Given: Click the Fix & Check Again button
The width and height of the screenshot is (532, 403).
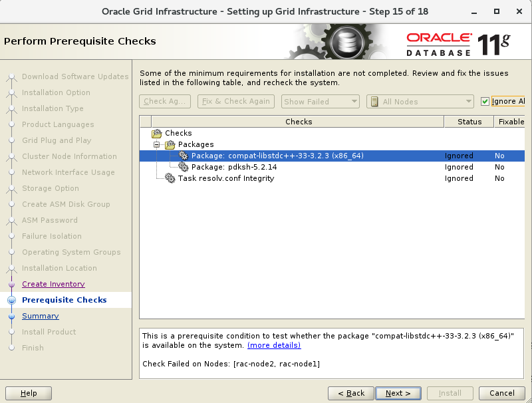Looking at the screenshot, I should [236, 101].
